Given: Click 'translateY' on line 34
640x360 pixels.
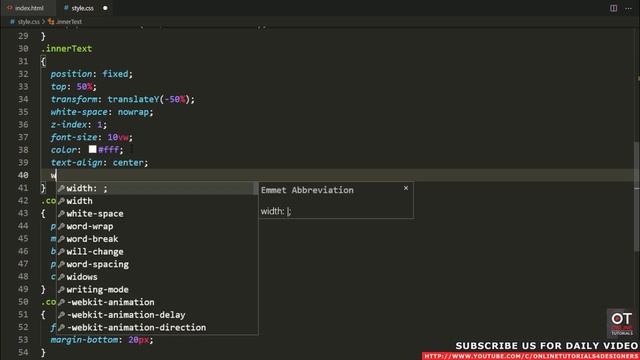Looking at the screenshot, I should click(x=133, y=99).
